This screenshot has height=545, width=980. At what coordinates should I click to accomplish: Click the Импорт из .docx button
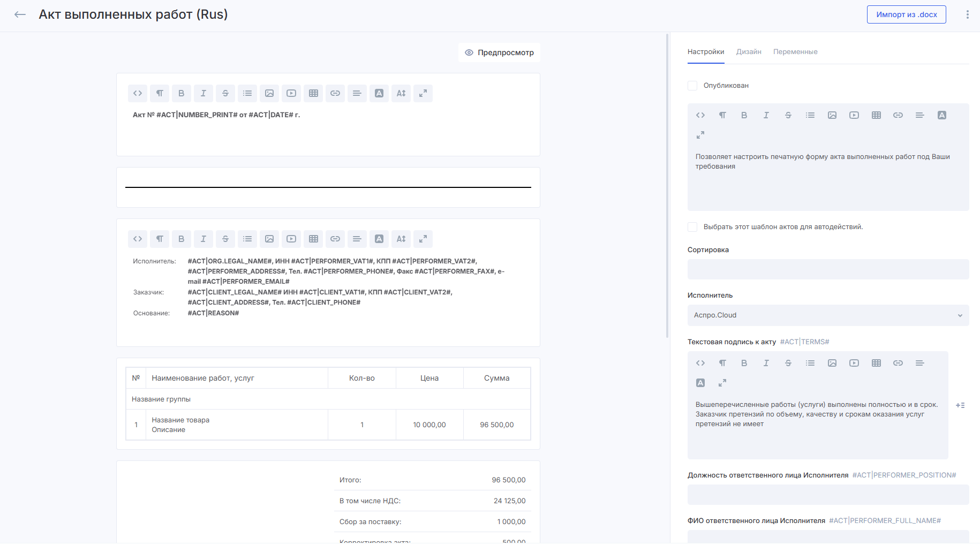tap(906, 14)
